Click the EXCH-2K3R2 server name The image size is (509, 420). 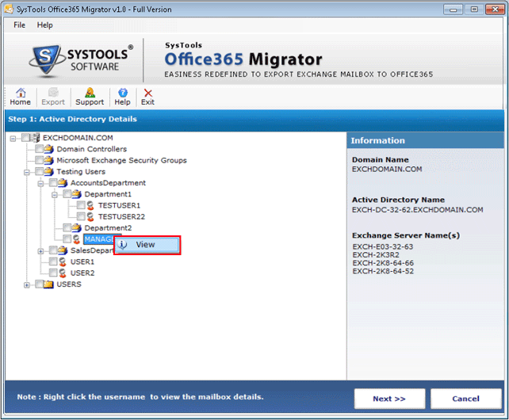click(x=376, y=255)
